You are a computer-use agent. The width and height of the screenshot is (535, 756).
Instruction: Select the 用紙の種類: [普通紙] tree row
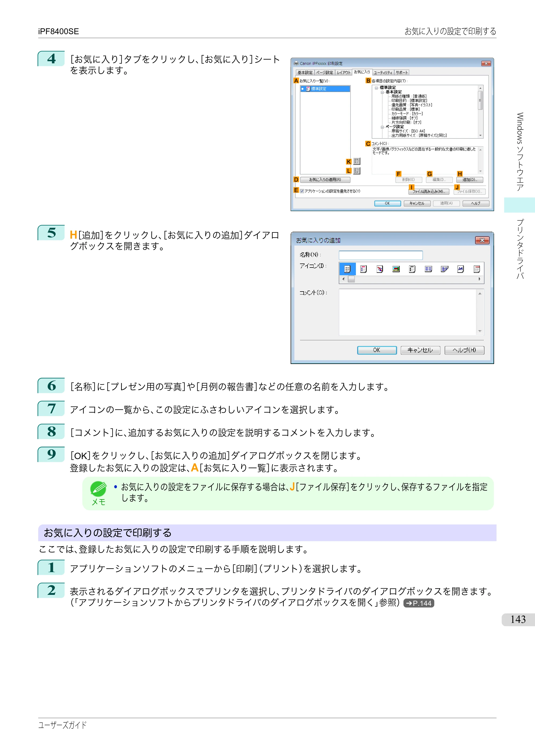pyautogui.click(x=409, y=96)
